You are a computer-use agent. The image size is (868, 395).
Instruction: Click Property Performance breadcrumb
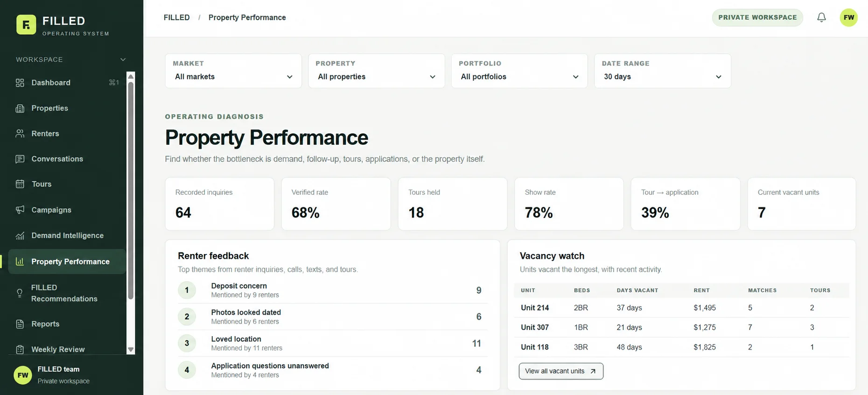point(247,18)
